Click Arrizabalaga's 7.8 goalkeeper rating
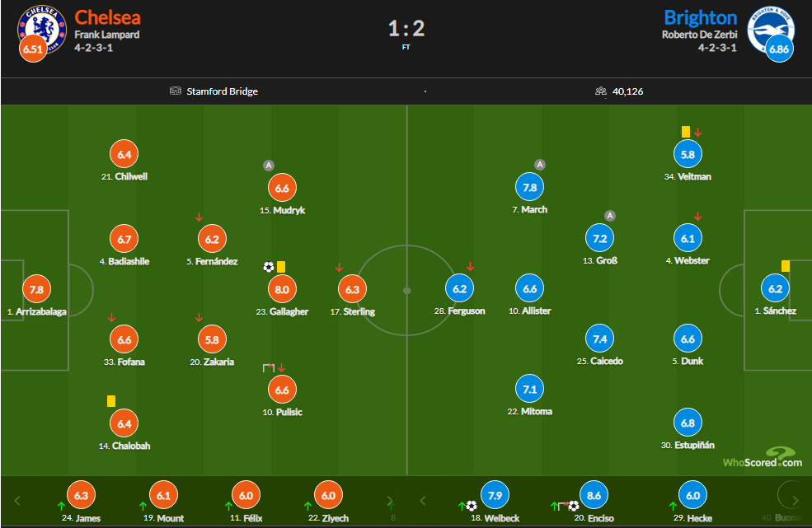The image size is (812, 528). [36, 289]
